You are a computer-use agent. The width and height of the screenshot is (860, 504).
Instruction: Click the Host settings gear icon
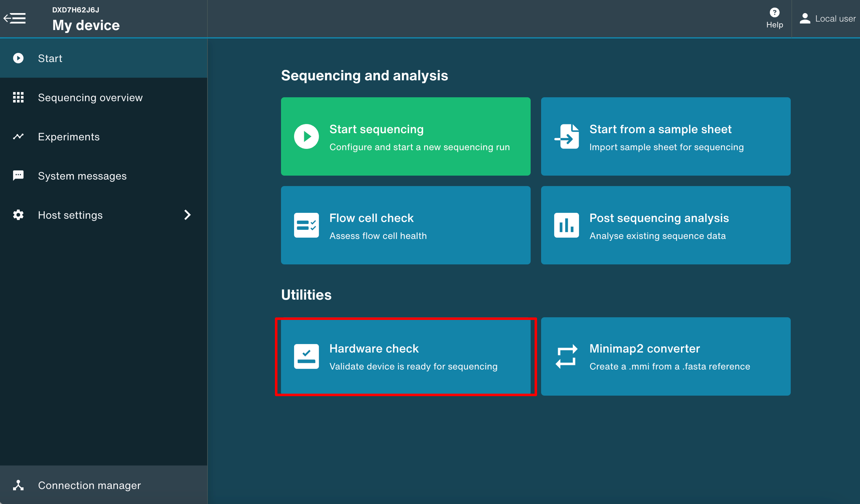coord(18,215)
